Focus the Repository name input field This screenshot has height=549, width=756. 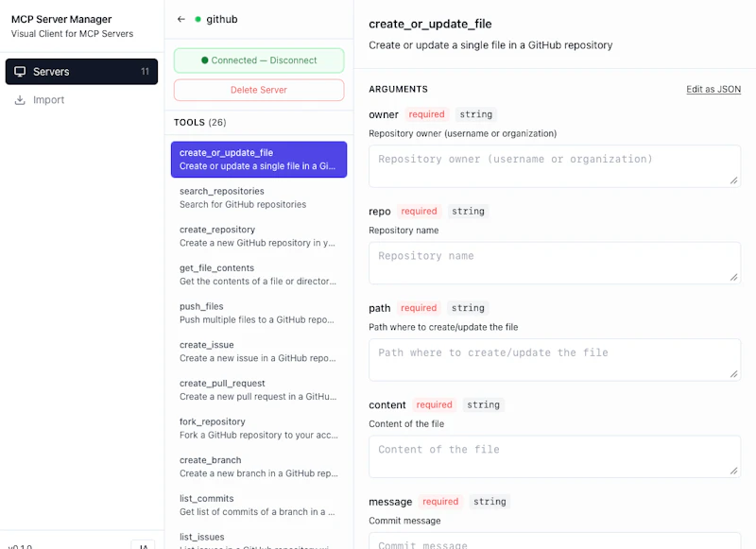tap(555, 264)
